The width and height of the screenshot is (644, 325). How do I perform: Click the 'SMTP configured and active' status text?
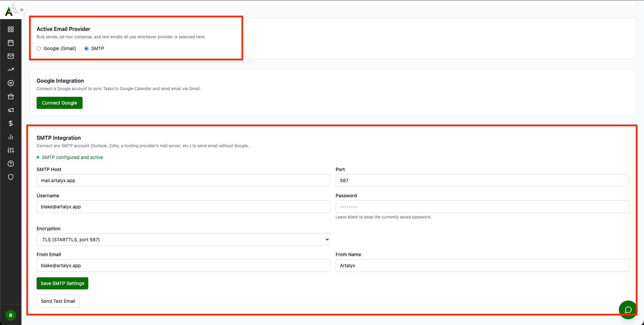72,157
